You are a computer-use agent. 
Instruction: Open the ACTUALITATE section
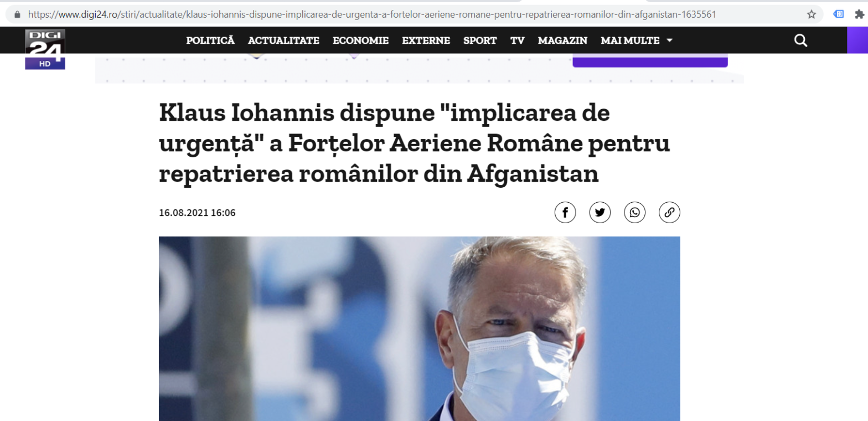(x=283, y=40)
